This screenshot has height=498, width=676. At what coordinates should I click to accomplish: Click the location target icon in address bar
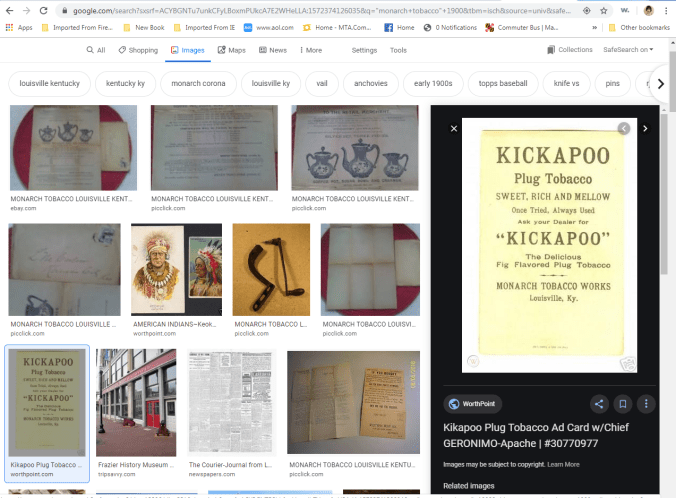point(586,11)
